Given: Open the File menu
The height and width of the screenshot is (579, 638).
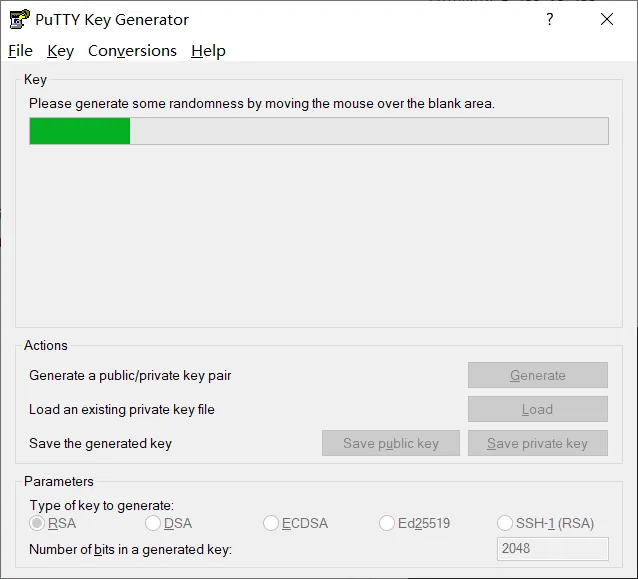Looking at the screenshot, I should (20, 51).
